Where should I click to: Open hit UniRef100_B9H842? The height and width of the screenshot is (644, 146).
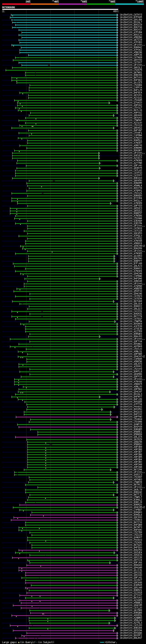pos(131,47)
